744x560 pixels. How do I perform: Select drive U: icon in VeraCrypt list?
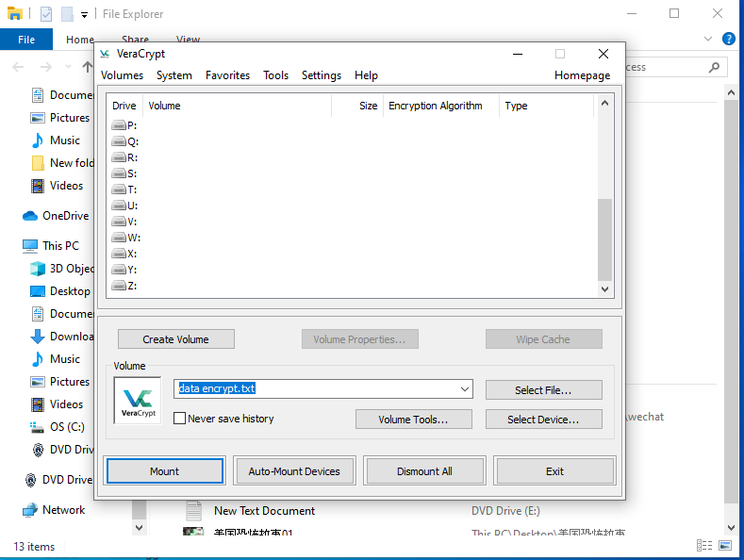119,206
